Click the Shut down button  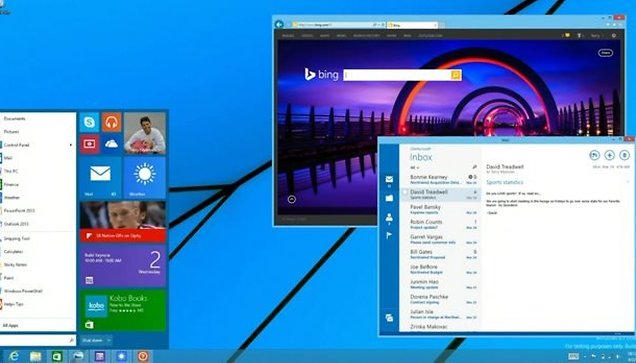pos(92,340)
